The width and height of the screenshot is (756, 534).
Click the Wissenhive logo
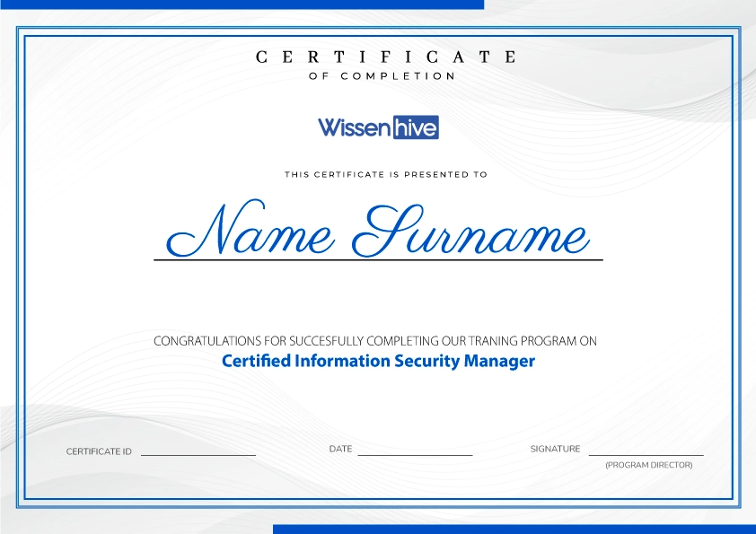coord(378,127)
